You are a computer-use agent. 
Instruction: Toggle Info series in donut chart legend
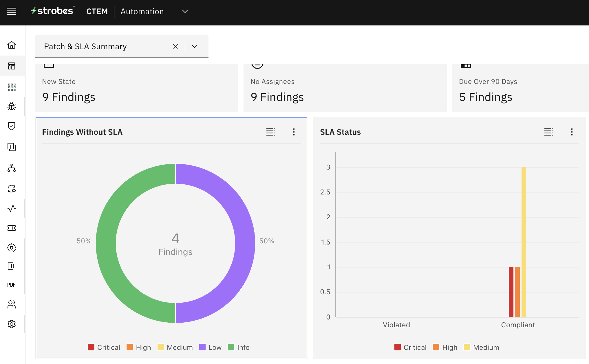tap(239, 347)
